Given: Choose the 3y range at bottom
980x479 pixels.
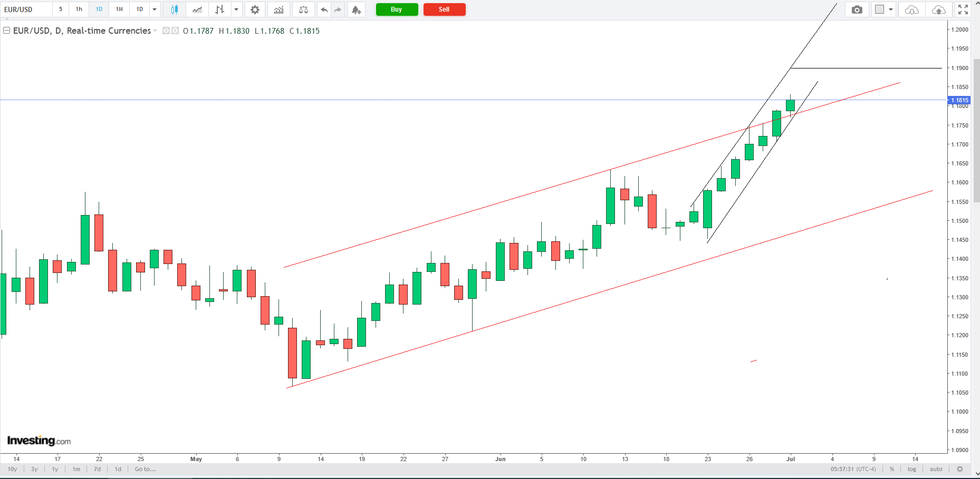Looking at the screenshot, I should (x=34, y=469).
